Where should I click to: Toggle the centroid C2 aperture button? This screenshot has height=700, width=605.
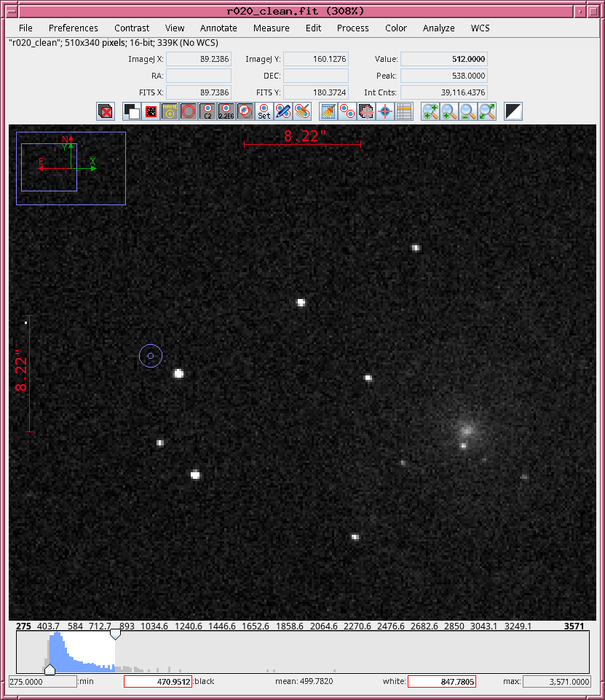pyautogui.click(x=207, y=111)
